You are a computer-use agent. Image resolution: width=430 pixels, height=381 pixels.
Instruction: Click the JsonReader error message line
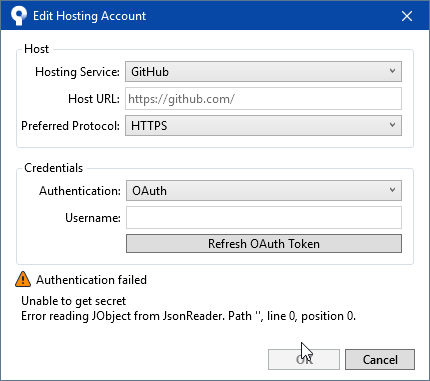coord(188,316)
